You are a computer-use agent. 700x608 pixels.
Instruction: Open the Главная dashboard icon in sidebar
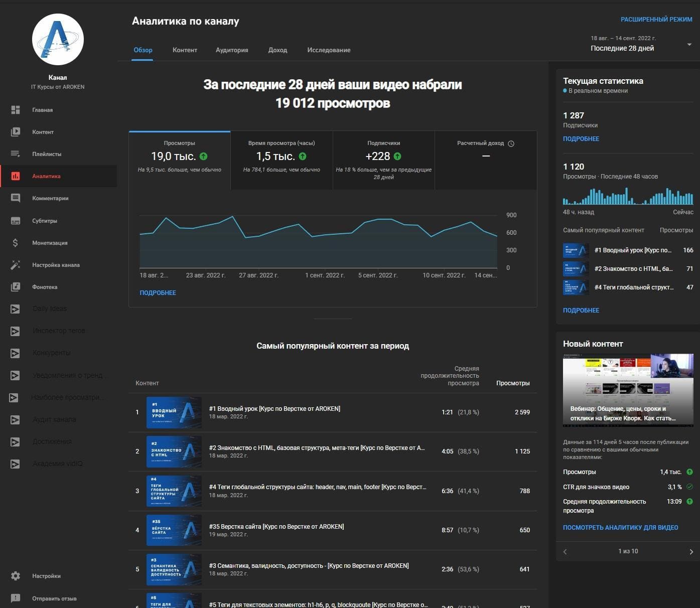tap(16, 110)
